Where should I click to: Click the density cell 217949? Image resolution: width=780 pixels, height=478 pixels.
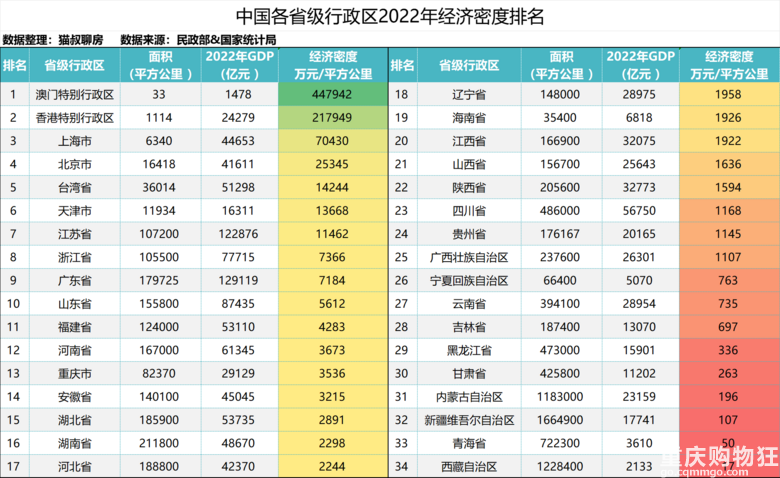click(333, 118)
